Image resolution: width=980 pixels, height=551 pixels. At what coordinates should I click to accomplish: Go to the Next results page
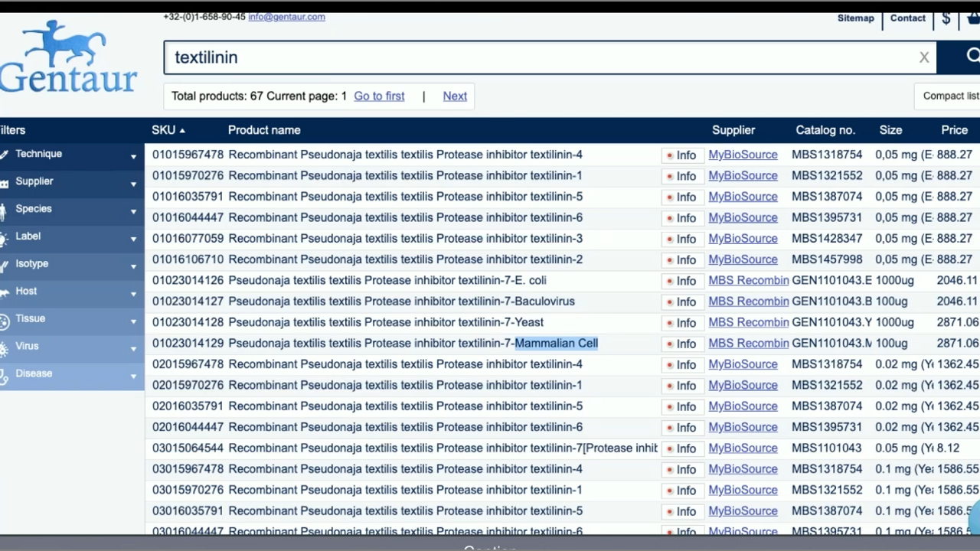pos(455,96)
